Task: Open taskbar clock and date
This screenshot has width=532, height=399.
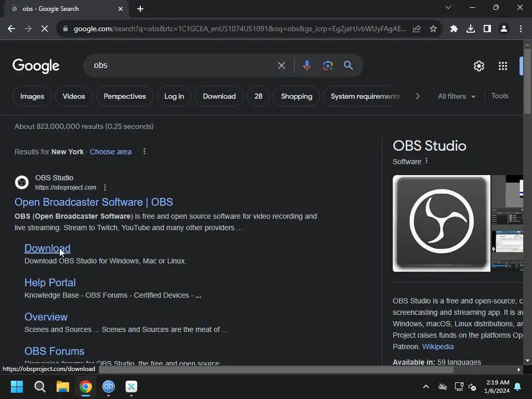Action: 497,387
